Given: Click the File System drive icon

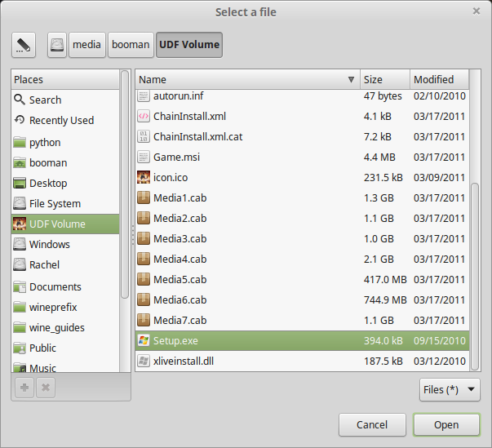Looking at the screenshot, I should click(20, 203).
